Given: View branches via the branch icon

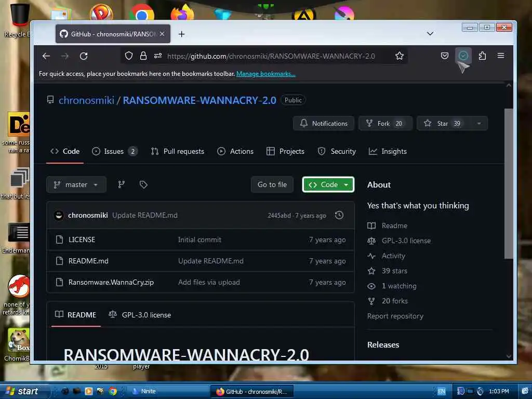Looking at the screenshot, I should (x=121, y=184).
